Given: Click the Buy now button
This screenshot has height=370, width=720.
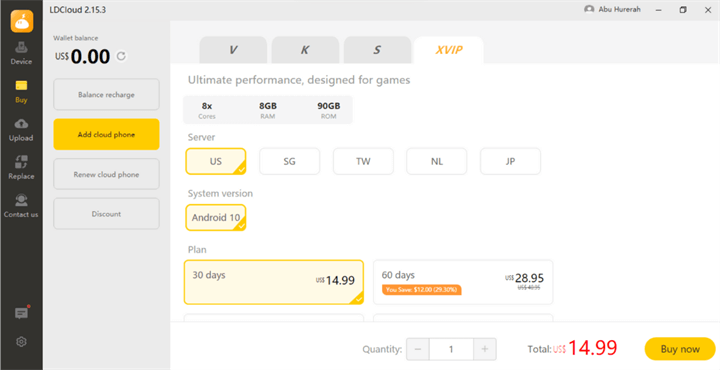Looking at the screenshot, I should pos(680,349).
